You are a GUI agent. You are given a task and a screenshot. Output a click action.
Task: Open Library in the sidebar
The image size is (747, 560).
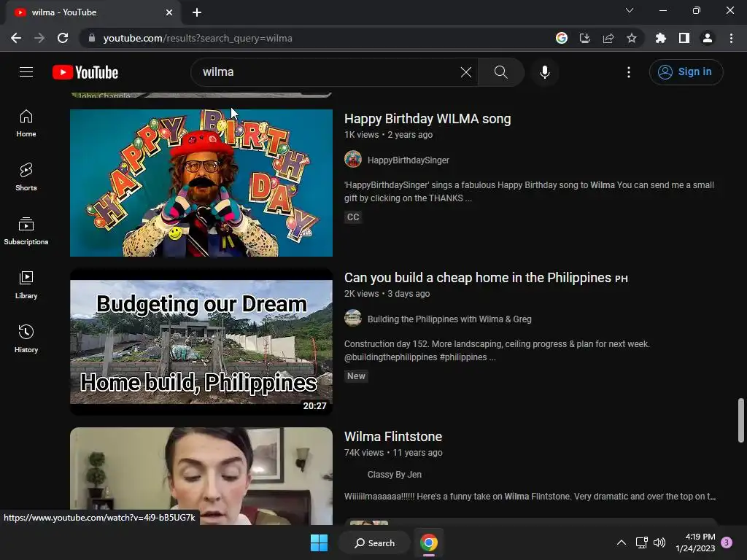click(26, 285)
